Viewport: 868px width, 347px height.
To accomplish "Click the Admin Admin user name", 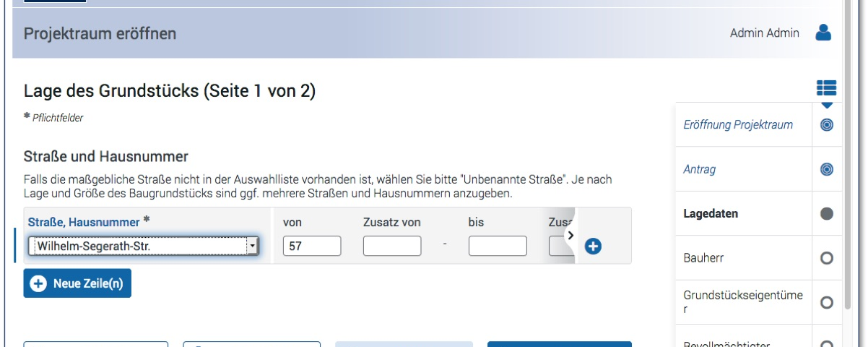I will coord(764,33).
